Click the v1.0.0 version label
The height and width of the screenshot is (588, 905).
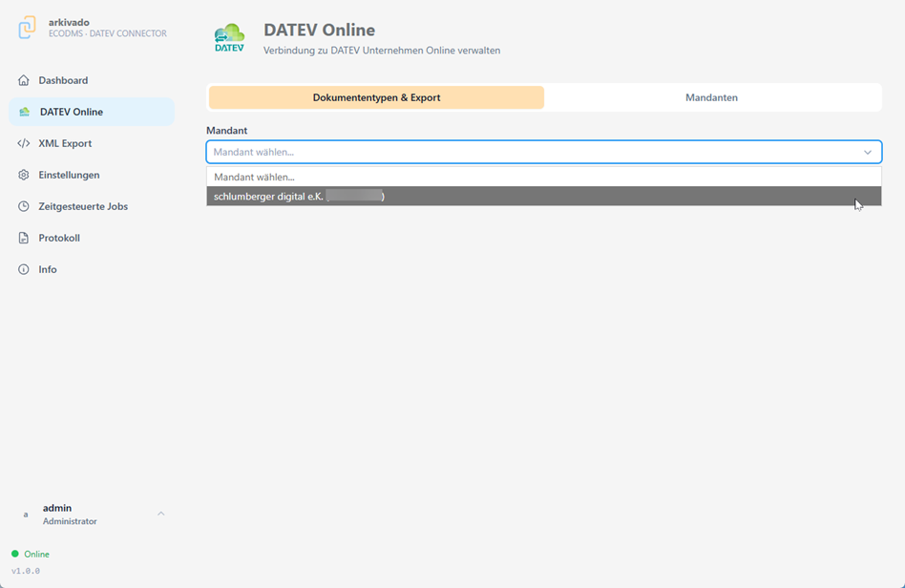coord(26,571)
